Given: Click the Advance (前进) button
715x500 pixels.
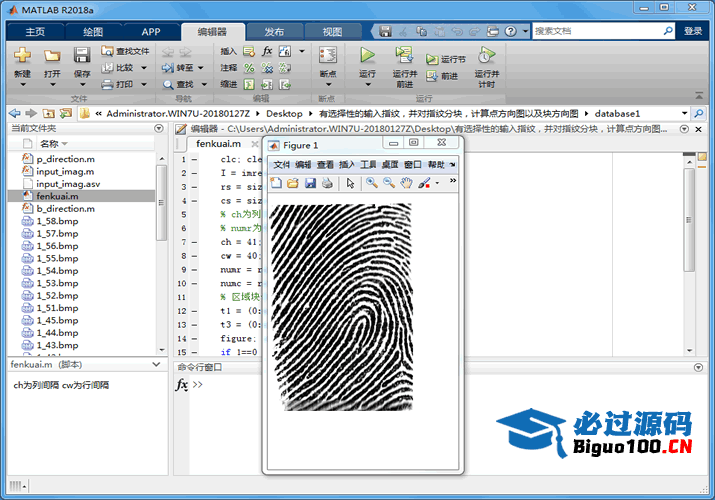Looking at the screenshot, I should 442,76.
